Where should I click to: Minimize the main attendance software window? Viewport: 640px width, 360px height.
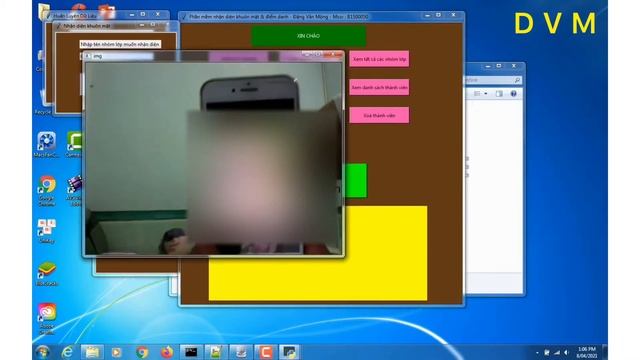click(427, 16)
